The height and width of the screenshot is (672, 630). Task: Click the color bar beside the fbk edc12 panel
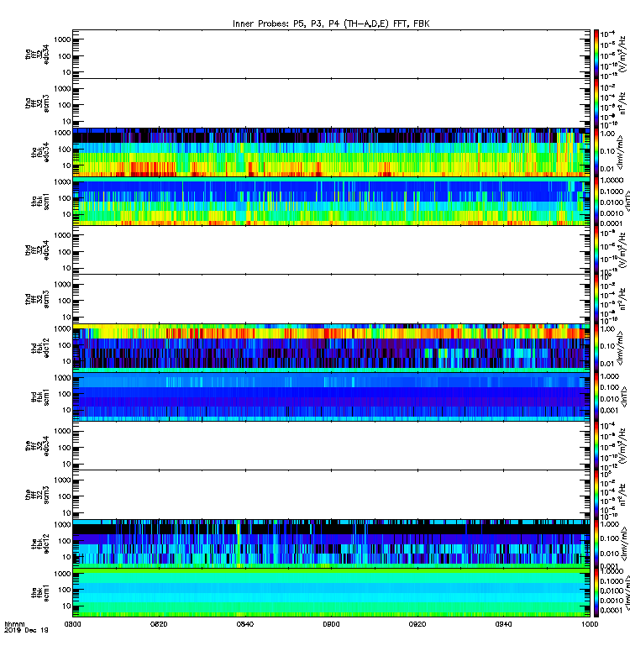596,543
